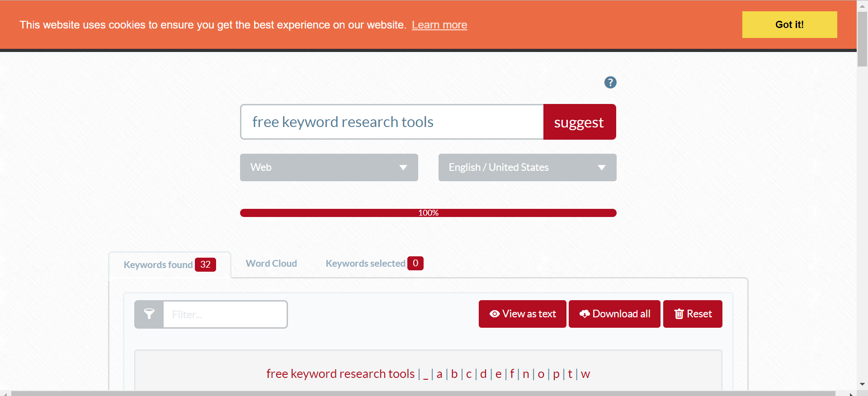The height and width of the screenshot is (396, 868).
Task: Click the View as text button
Action: click(522, 314)
